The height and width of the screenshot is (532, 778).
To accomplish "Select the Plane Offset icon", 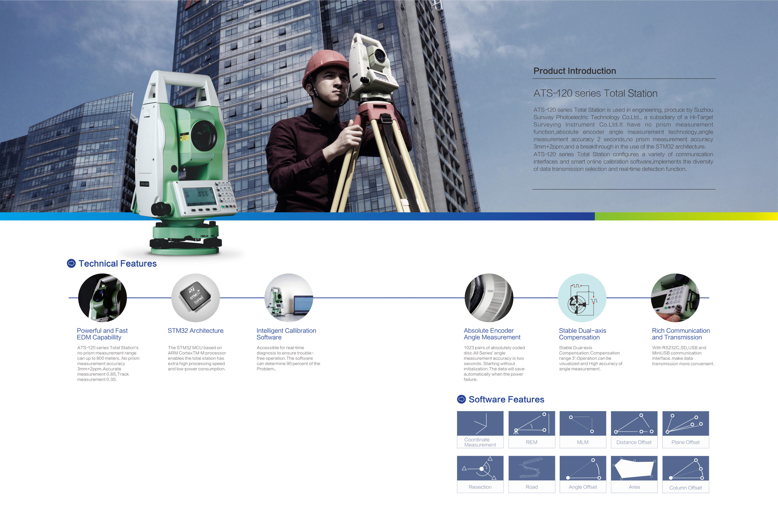I will 685,423.
